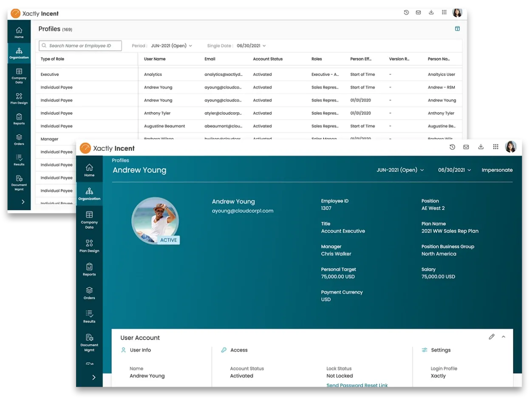Expand the front Andrew Young window's sidebar chevron

pos(94,377)
